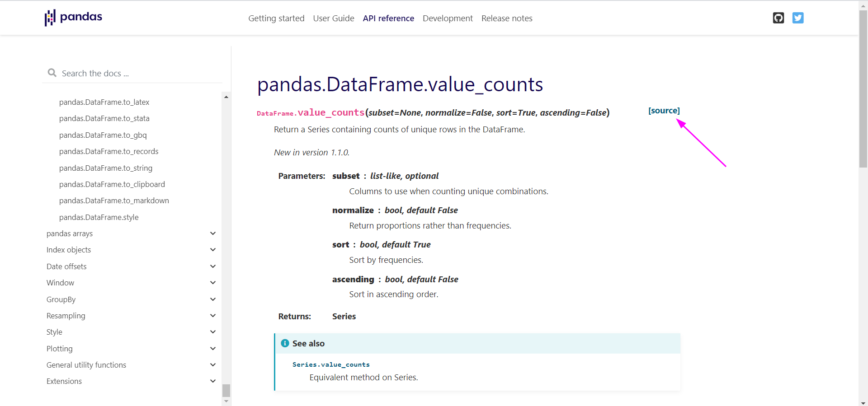
Task: Click the See also info icon
Action: 285,343
